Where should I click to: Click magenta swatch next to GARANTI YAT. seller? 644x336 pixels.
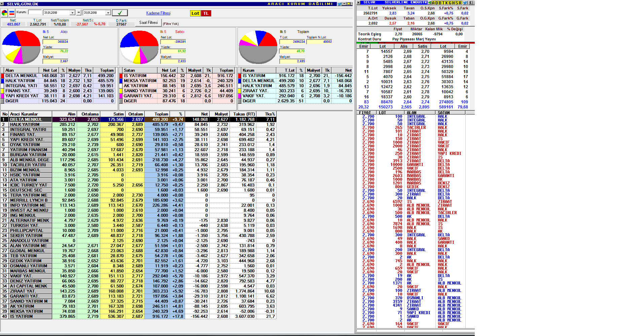pyautogui.click(x=121, y=96)
